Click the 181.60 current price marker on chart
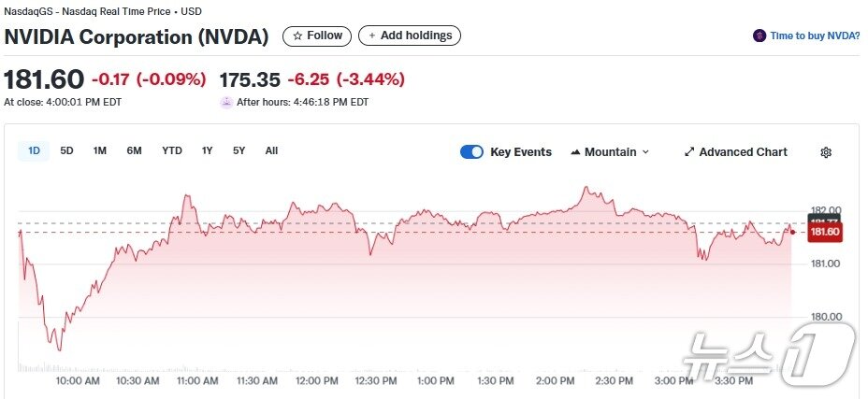The width and height of the screenshot is (868, 399). (826, 232)
